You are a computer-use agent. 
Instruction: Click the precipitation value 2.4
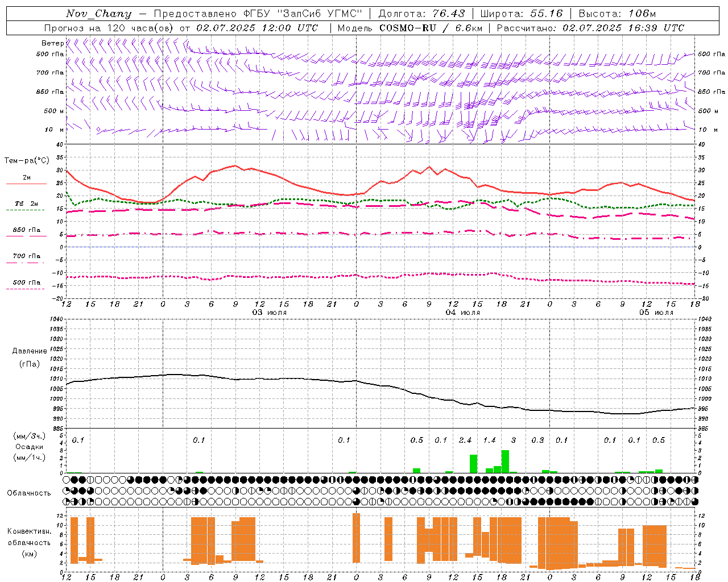(x=465, y=440)
